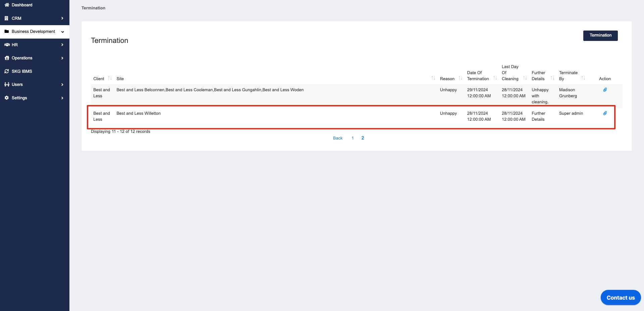Click the Users icon in sidebar

(x=7, y=85)
